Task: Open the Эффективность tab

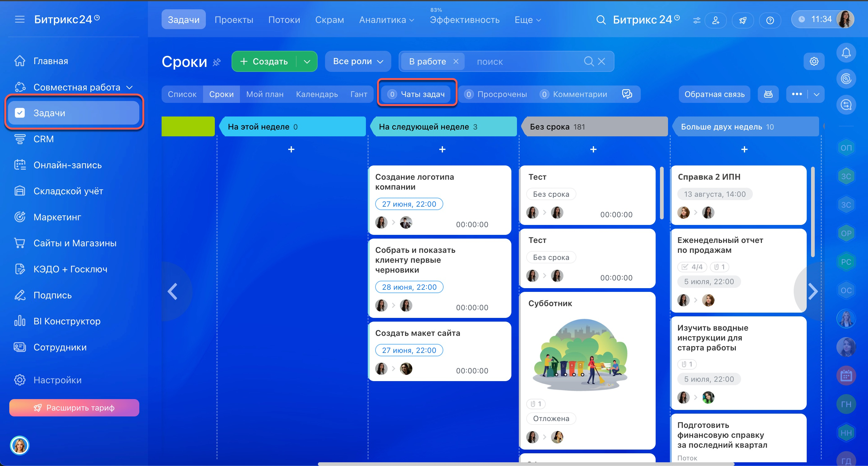Action: (464, 20)
